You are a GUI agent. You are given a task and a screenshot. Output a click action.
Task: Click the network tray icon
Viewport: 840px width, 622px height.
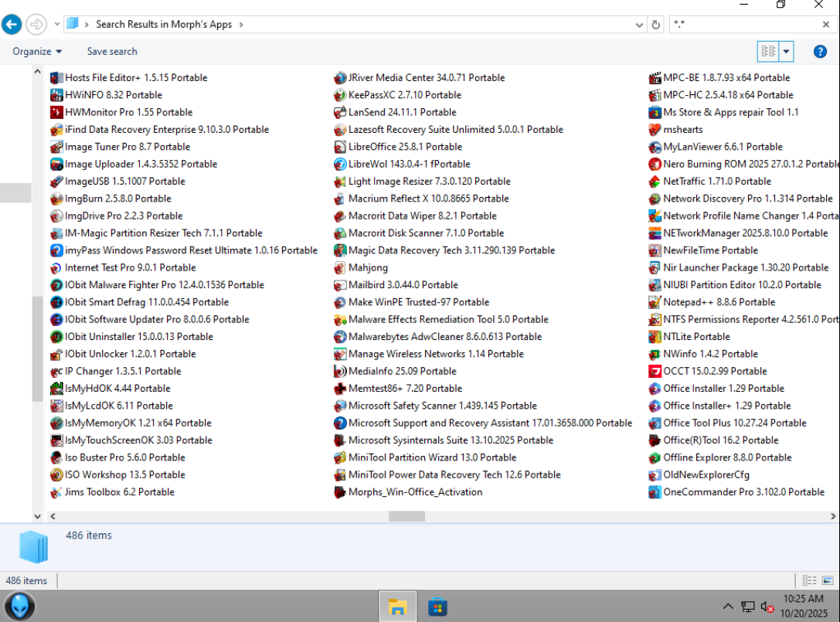tap(748, 607)
